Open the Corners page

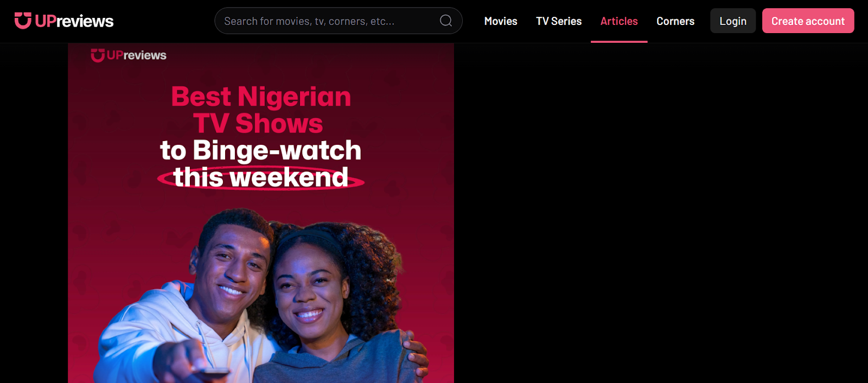(675, 21)
